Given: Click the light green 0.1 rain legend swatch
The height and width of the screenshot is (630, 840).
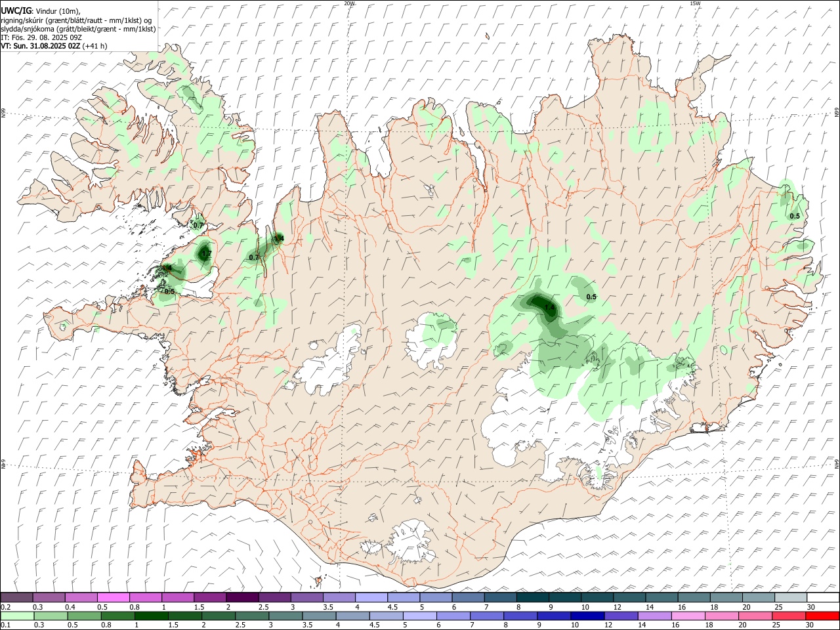Looking at the screenshot, I should coord(17,616).
